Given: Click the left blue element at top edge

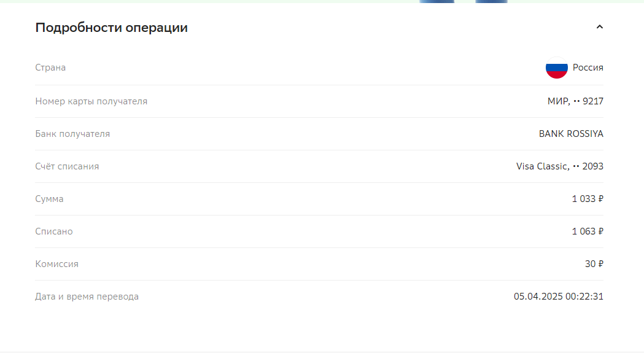Looking at the screenshot, I should (x=436, y=1).
